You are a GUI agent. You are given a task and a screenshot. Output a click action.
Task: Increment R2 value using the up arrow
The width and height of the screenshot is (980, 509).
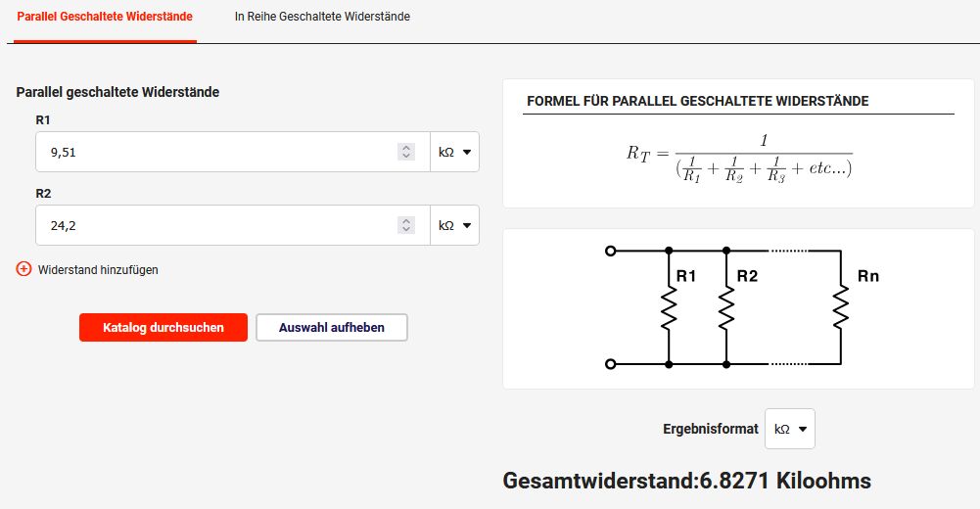406,221
